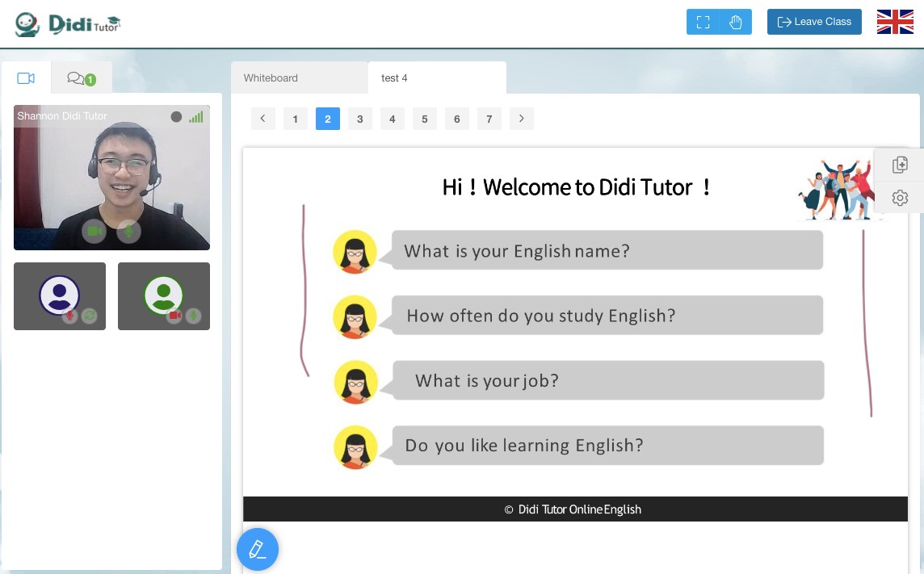
Task: Open the chat tab with 1 unread
Action: 82,78
